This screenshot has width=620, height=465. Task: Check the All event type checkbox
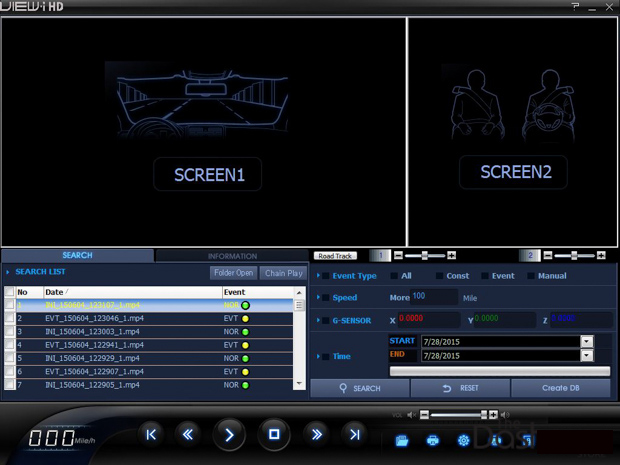(394, 276)
